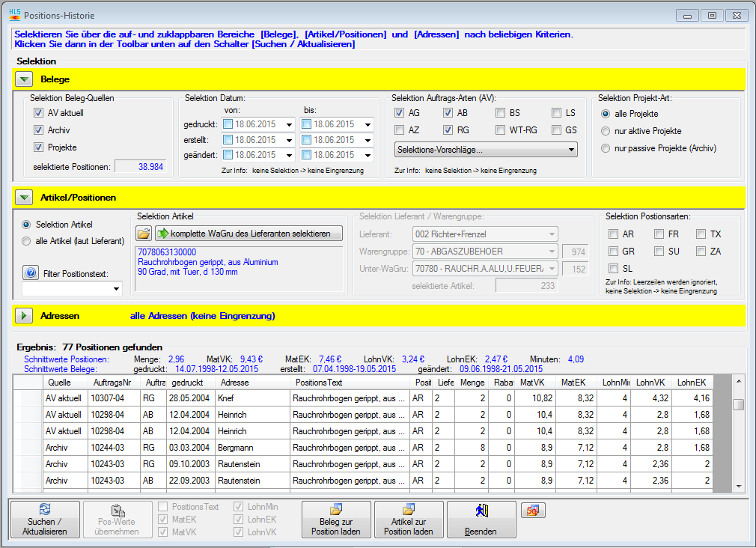
Task: Collapse the Belege section
Action: 25,79
